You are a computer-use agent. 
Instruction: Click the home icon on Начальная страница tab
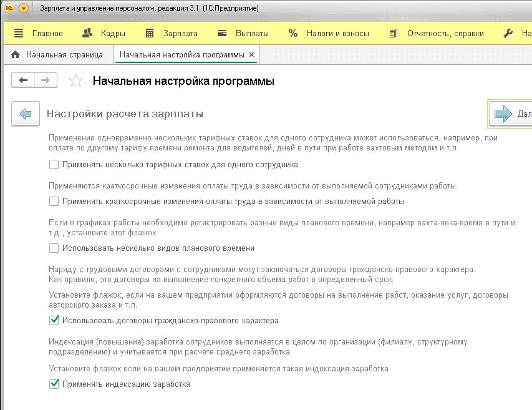(x=15, y=55)
